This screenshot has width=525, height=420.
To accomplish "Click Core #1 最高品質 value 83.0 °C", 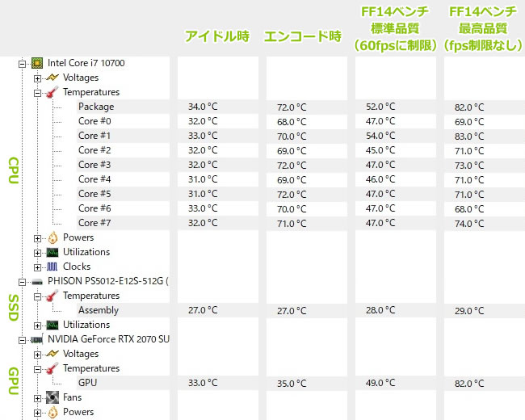I will pos(469,136).
